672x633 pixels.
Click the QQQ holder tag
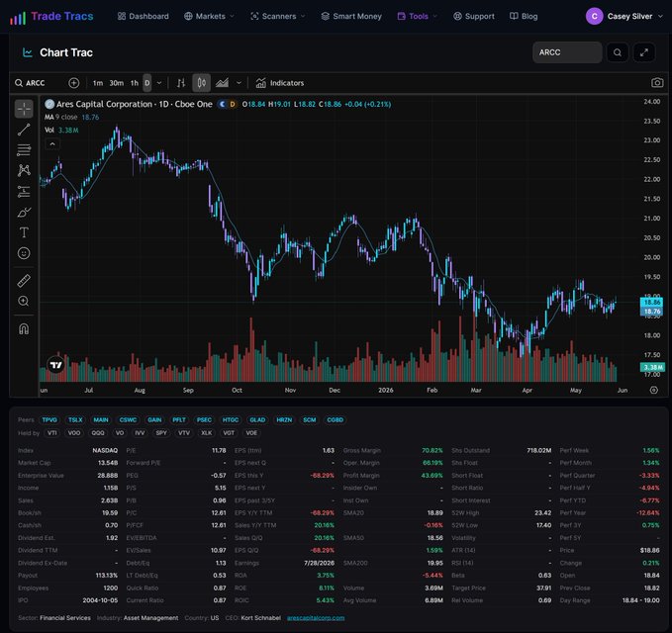click(98, 433)
